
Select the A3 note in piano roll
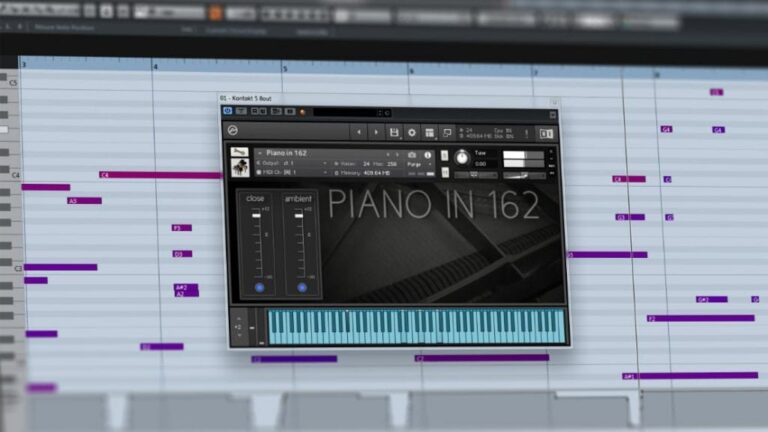(x=84, y=200)
